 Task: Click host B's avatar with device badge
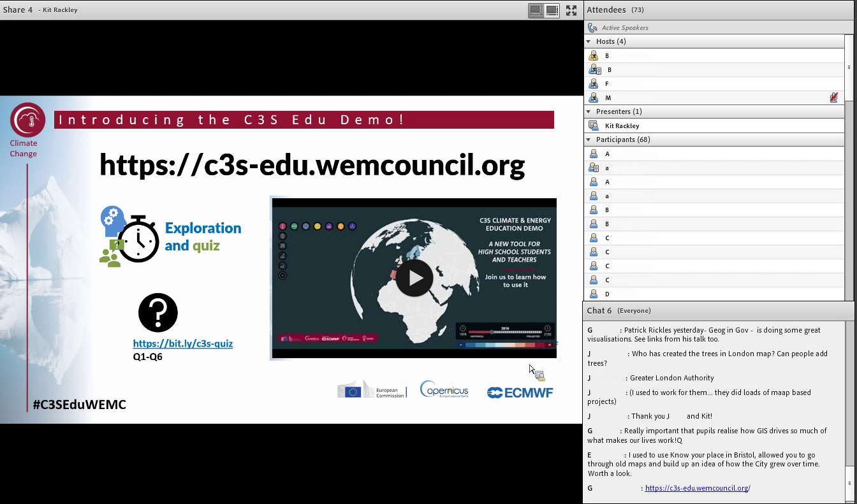pos(594,70)
